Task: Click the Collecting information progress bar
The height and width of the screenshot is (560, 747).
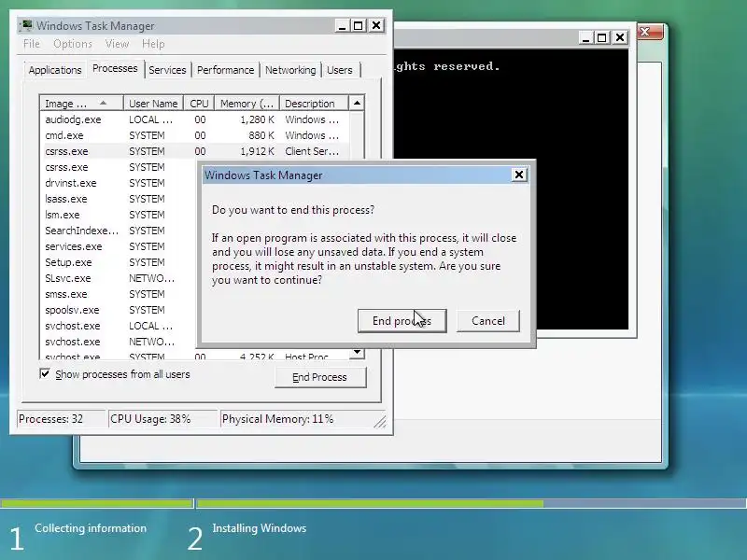Action: click(97, 503)
